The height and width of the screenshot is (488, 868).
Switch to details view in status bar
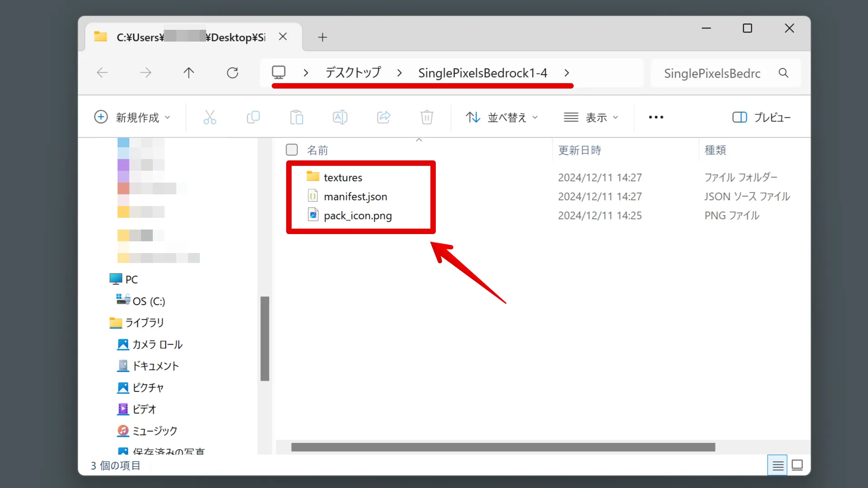pos(778,465)
